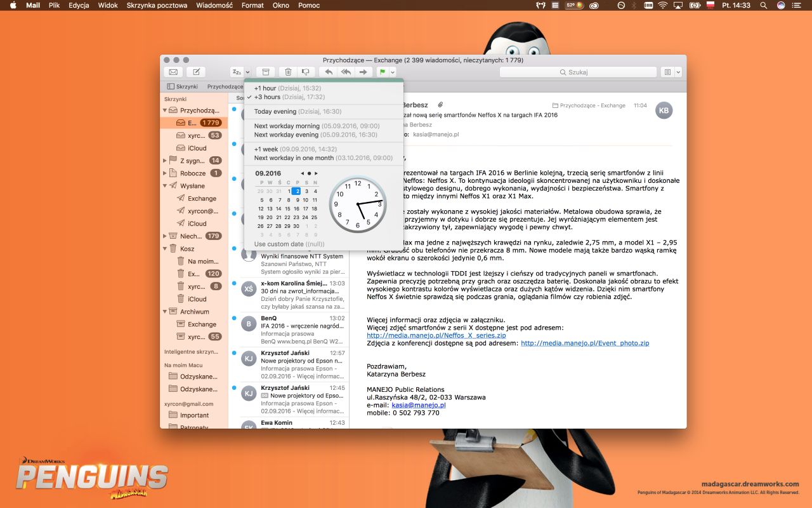Click the kasia@manejo.pl email link in signature
Screen dimensions: 812x508
click(x=419, y=405)
